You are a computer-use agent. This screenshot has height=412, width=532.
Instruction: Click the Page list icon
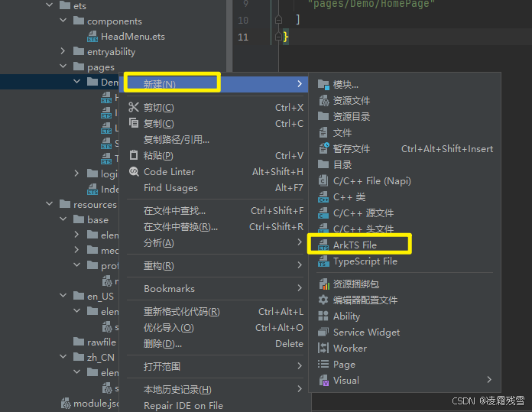click(x=323, y=364)
